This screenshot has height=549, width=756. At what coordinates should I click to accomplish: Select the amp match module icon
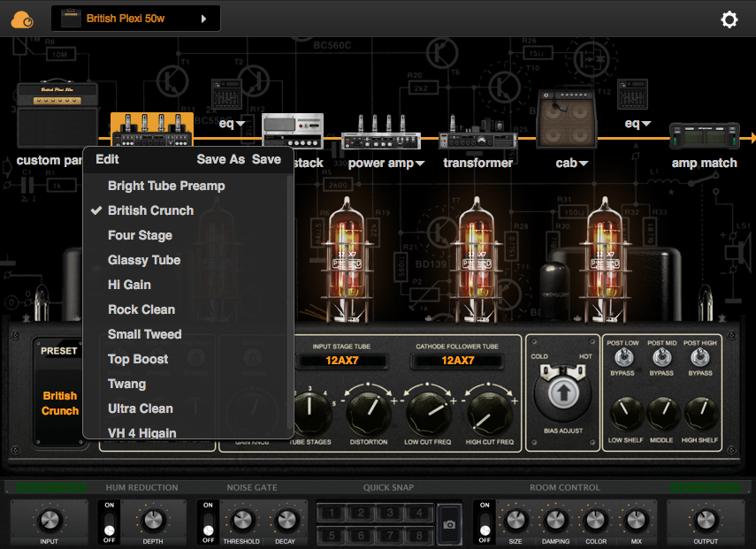pyautogui.click(x=705, y=135)
